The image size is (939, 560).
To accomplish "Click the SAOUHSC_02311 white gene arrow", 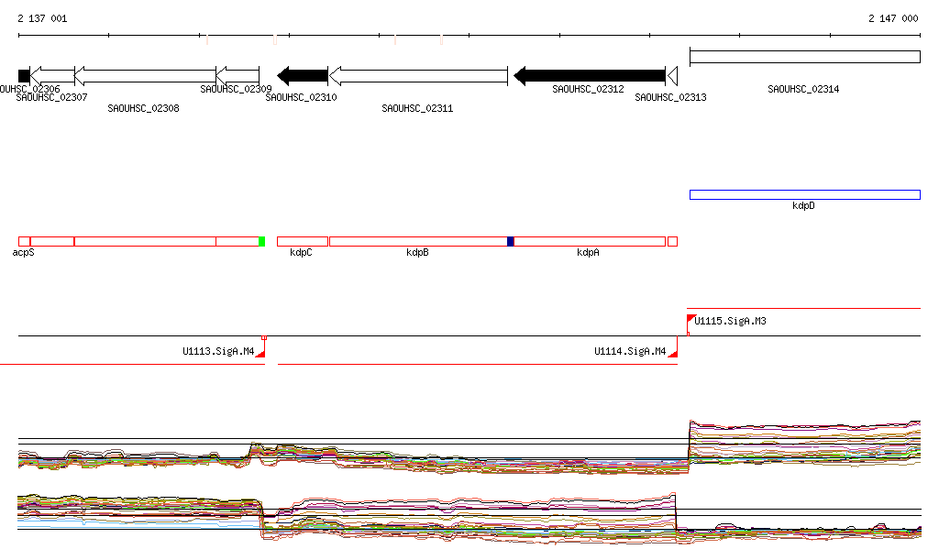I will point(418,76).
